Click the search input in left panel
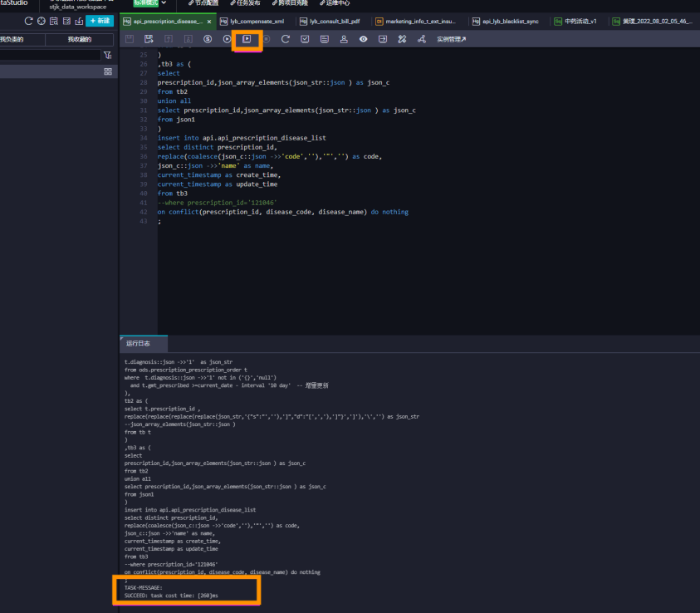Image resolution: width=700 pixels, height=613 pixels. tap(50, 55)
